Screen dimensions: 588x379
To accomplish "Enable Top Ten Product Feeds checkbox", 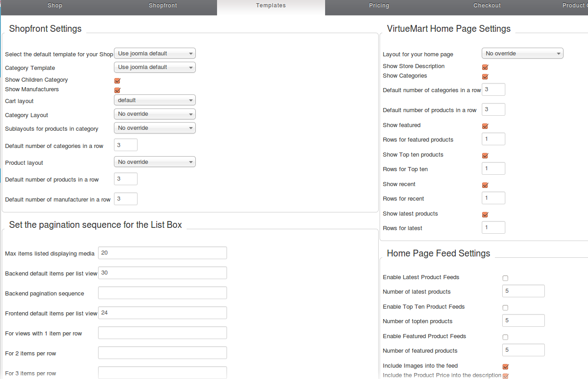I will (x=505, y=308).
